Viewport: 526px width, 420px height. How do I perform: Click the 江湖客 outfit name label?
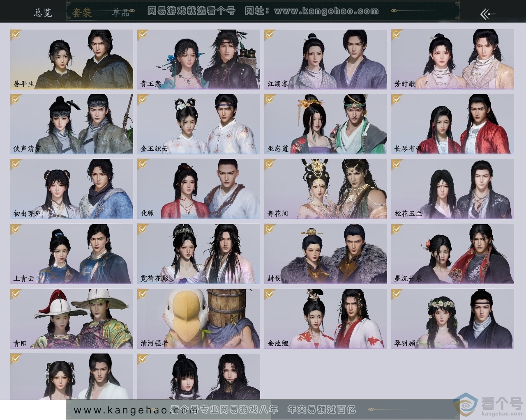278,84
